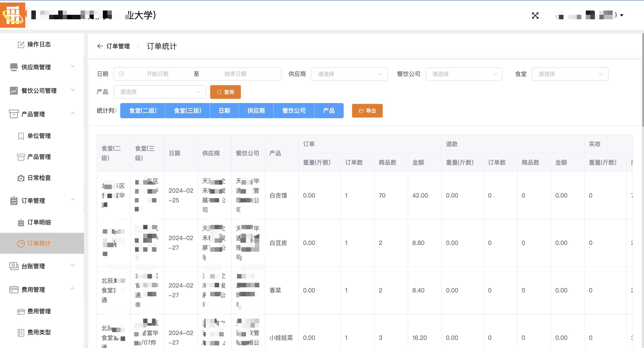Toggle fullscreen with the expand arrows icon
644x348 pixels.
(535, 15)
